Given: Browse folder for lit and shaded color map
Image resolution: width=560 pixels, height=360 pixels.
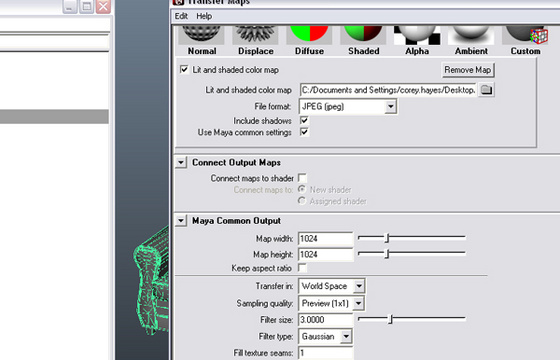Looking at the screenshot, I should click(x=486, y=90).
